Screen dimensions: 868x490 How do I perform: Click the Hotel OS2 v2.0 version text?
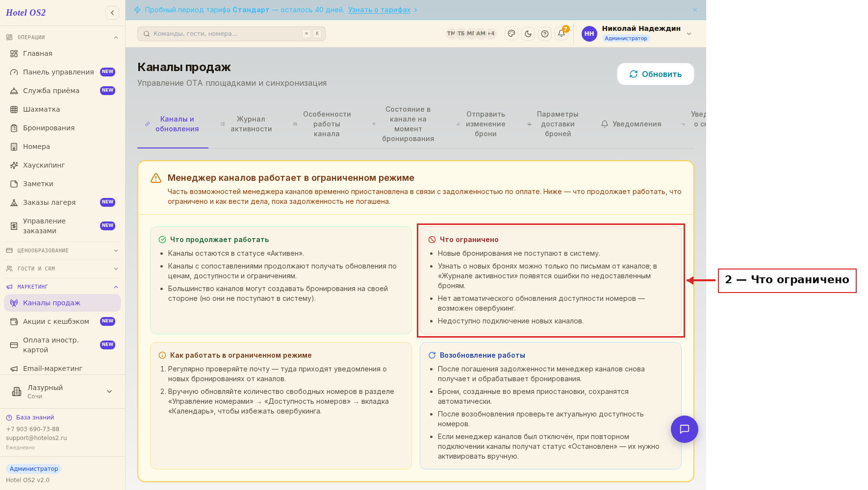tap(27, 480)
